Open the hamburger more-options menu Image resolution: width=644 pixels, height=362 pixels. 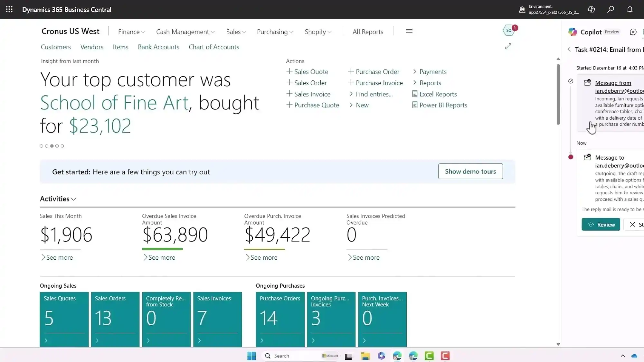[409, 31]
